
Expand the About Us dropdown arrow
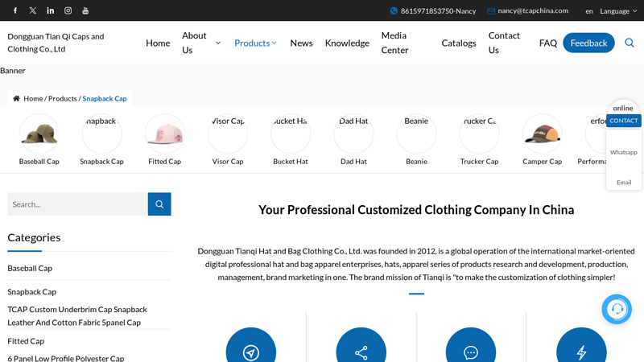coord(218,43)
